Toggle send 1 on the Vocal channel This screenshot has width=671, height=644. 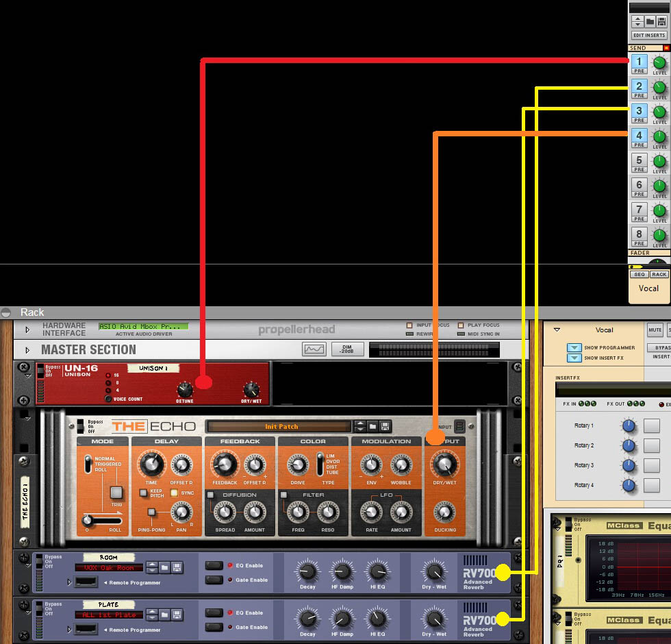click(639, 61)
